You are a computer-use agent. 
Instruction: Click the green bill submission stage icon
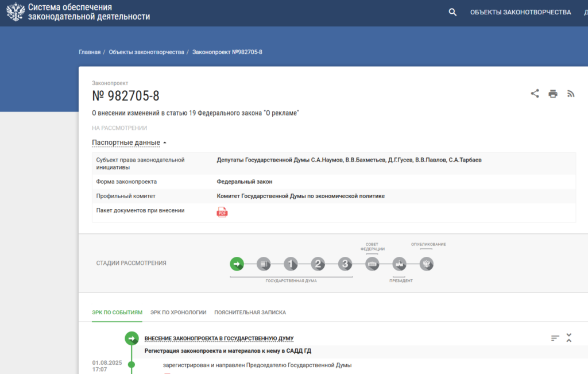coord(237,264)
